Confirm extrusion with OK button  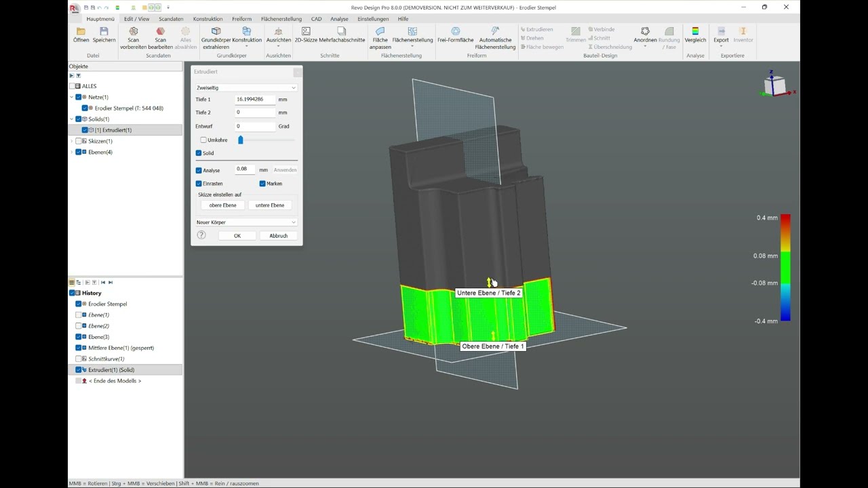coord(237,236)
